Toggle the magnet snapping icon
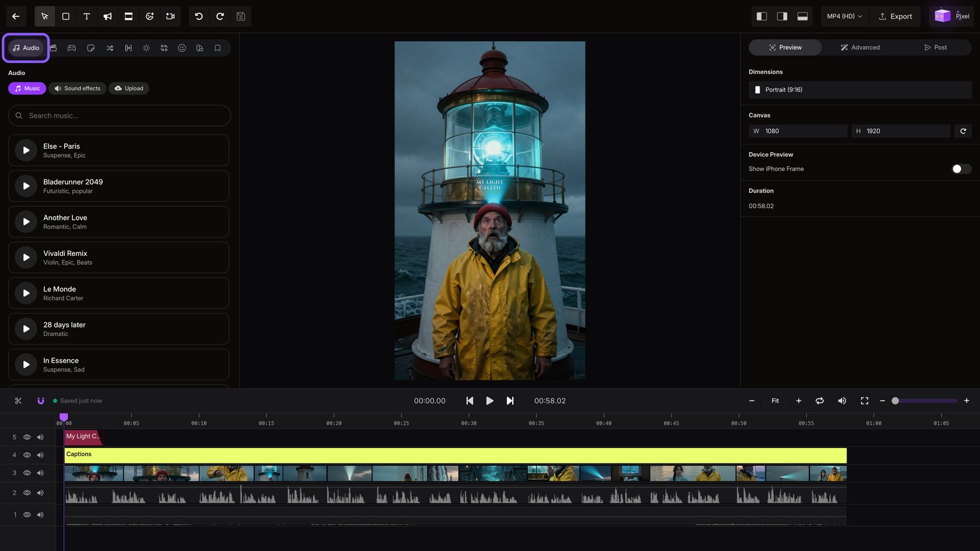This screenshot has width=980, height=551. click(x=40, y=401)
